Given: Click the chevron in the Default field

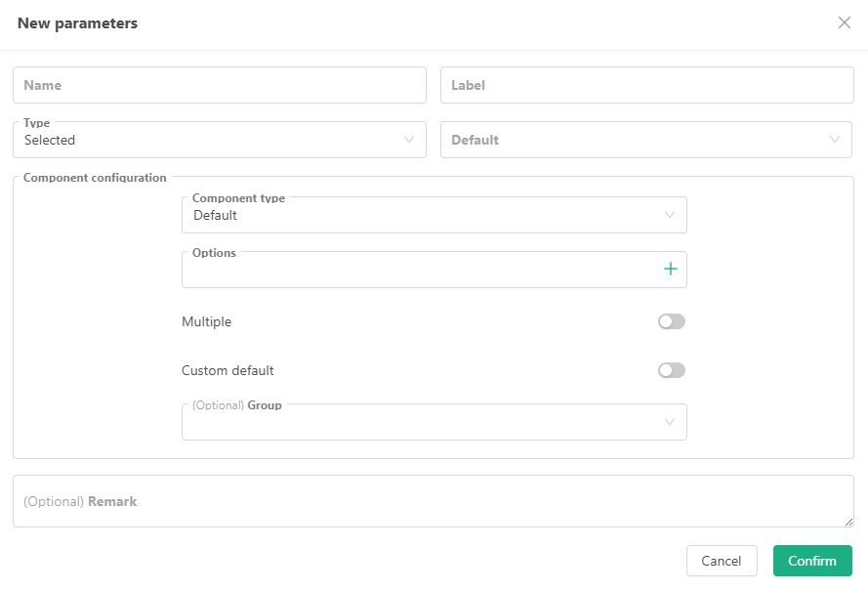Looking at the screenshot, I should (835, 140).
